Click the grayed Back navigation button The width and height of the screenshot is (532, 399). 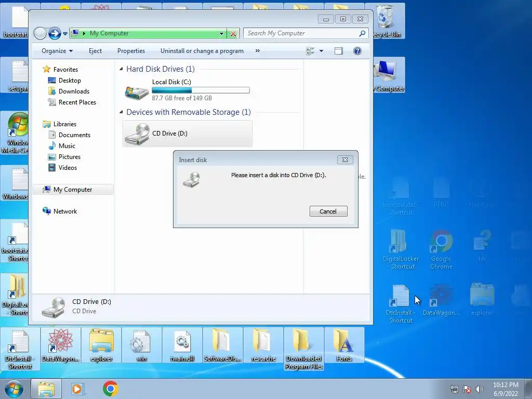[x=40, y=33]
